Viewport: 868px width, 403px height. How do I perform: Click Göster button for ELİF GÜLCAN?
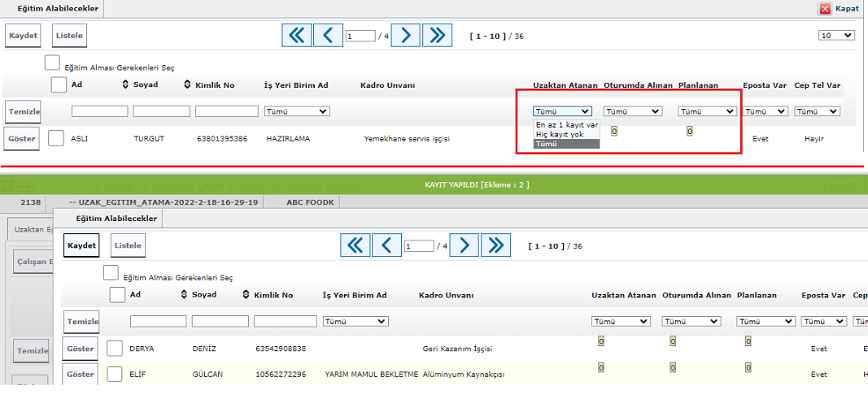tap(80, 375)
